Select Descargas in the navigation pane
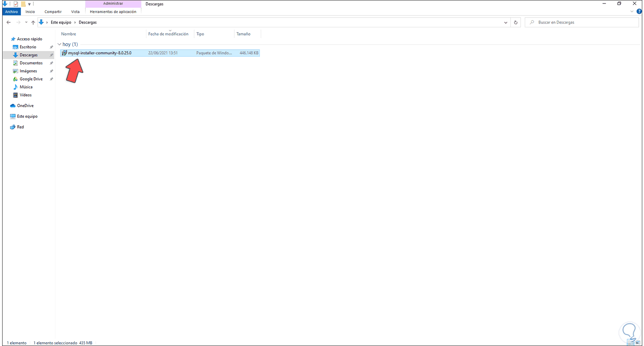 28,55
